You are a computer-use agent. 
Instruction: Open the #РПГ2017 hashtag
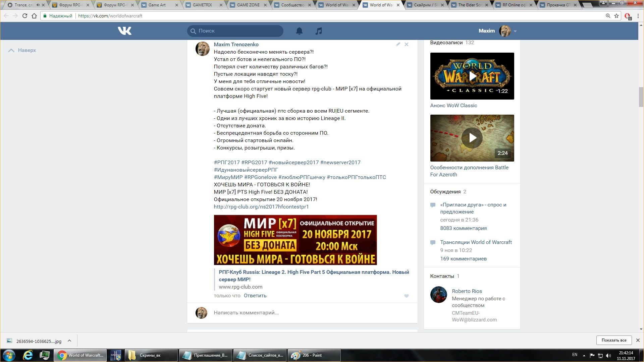tap(227, 163)
